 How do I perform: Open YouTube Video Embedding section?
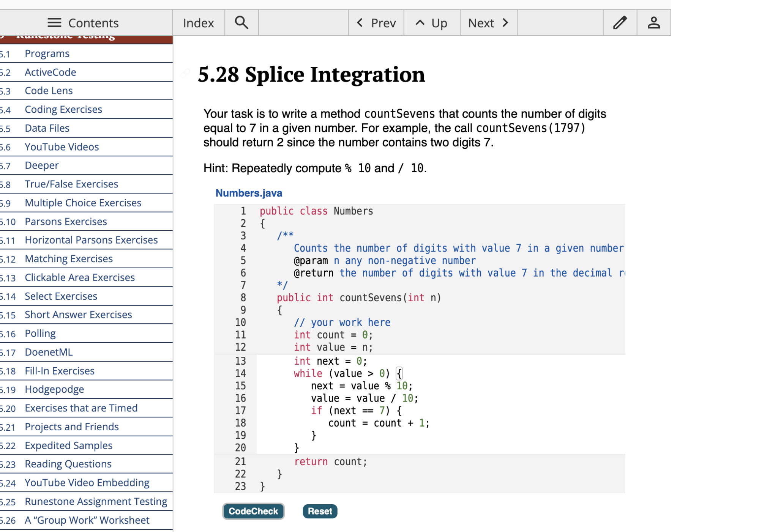click(87, 483)
